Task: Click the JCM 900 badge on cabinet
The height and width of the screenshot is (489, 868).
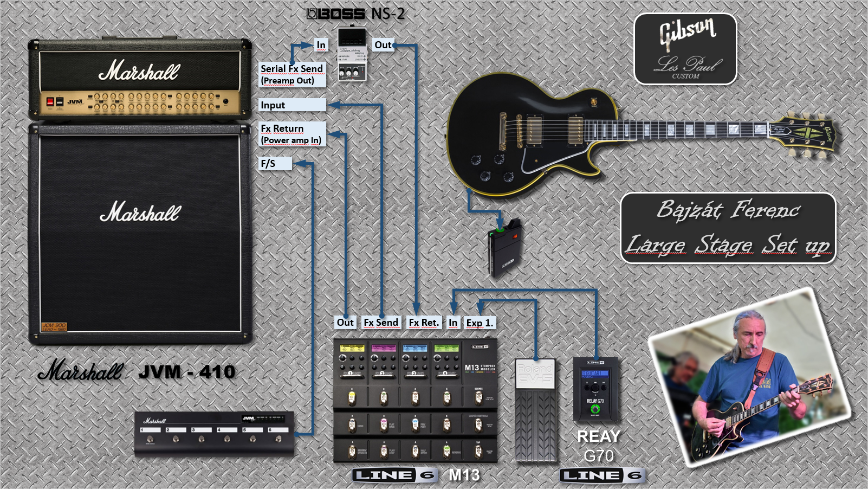Action: [x=54, y=326]
